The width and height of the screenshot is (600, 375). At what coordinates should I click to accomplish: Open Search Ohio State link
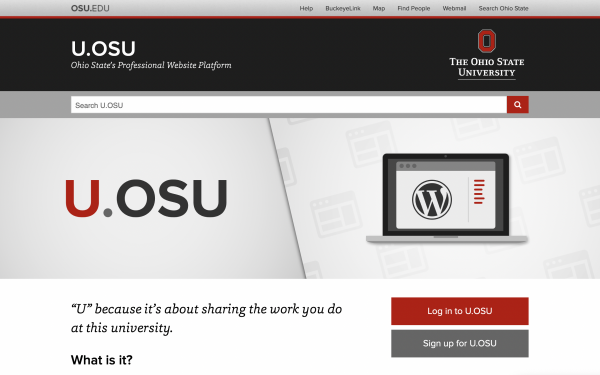click(x=503, y=8)
